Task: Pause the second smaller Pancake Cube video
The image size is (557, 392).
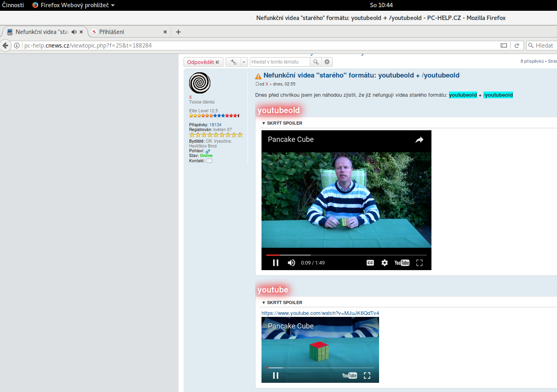Action: coord(276,376)
